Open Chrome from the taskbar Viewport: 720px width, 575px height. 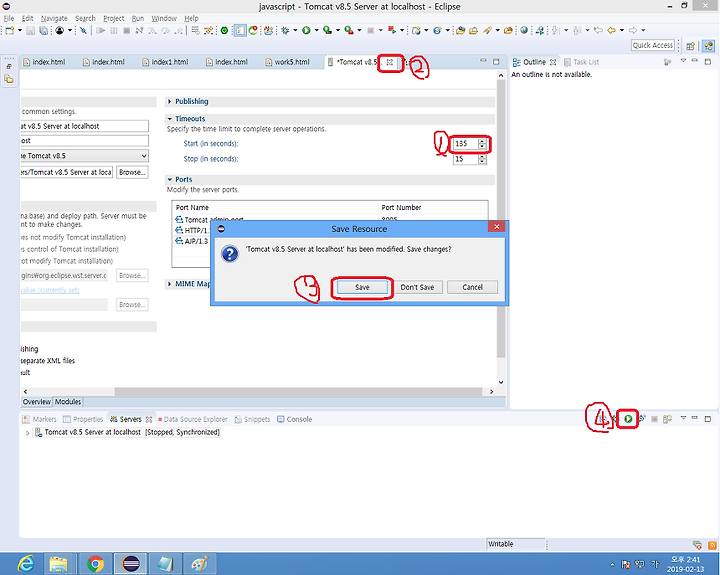coord(96,564)
